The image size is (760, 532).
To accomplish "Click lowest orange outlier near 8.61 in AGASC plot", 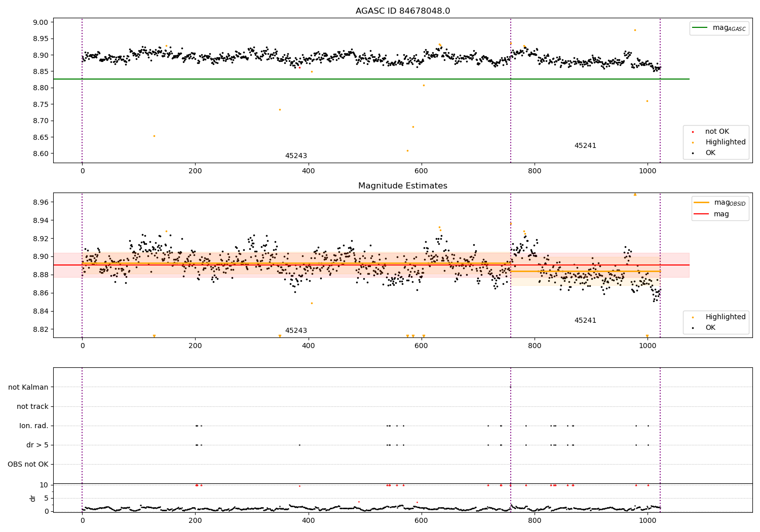I will 407,150.
